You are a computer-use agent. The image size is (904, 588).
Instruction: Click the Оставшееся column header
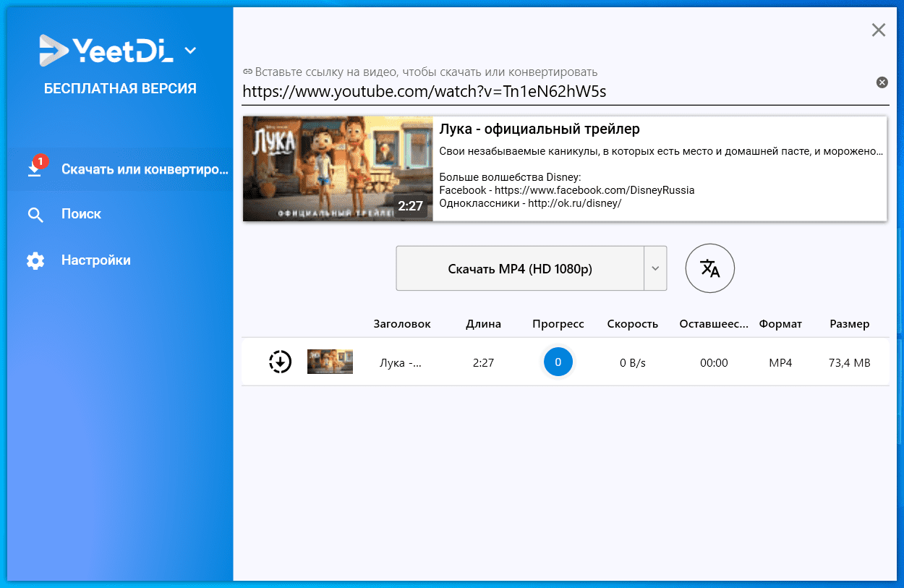point(715,324)
